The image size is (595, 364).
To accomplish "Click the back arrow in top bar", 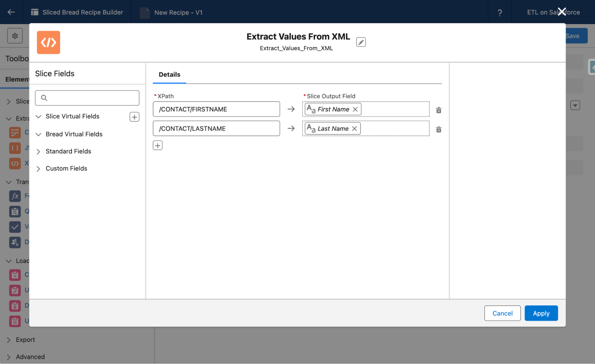I will coord(11,12).
